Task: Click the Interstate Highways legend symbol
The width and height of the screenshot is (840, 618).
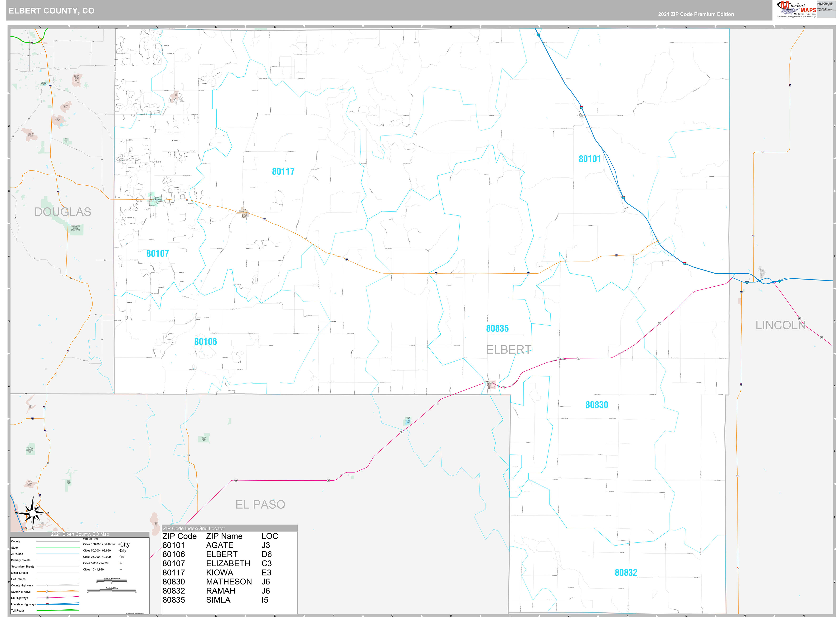Action: 47,604
